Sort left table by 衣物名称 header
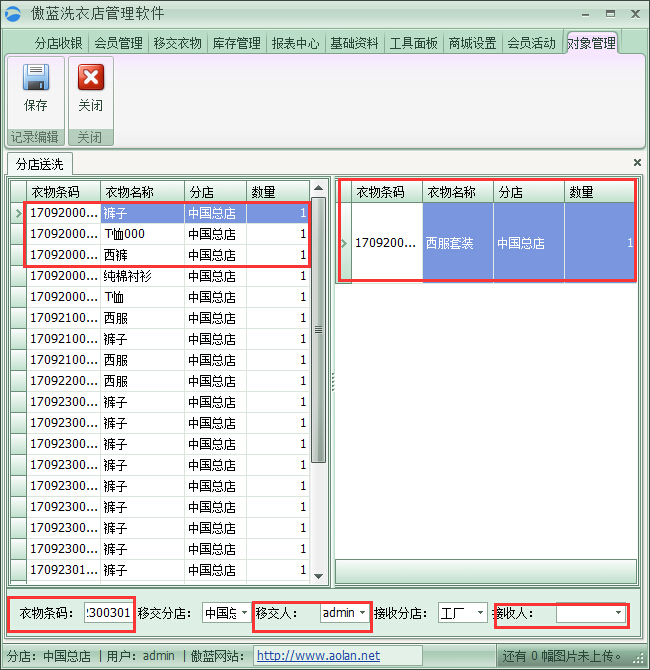Image resolution: width=650 pixels, height=670 pixels. pos(142,192)
